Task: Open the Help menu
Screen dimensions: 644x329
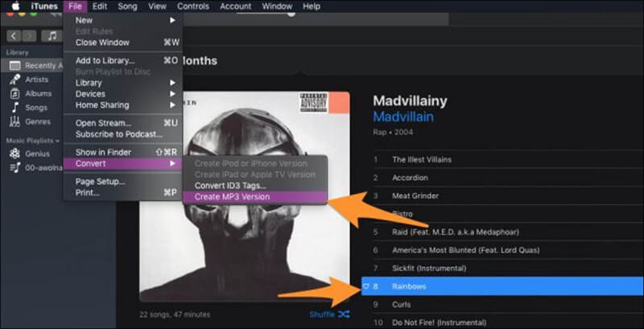Action: point(311,6)
